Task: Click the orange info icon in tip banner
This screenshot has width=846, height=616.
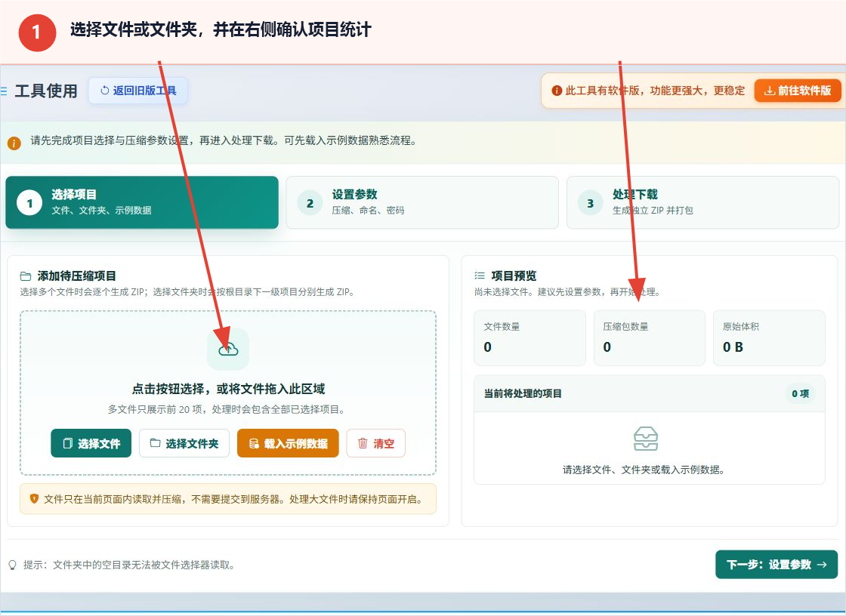Action: coord(14,143)
